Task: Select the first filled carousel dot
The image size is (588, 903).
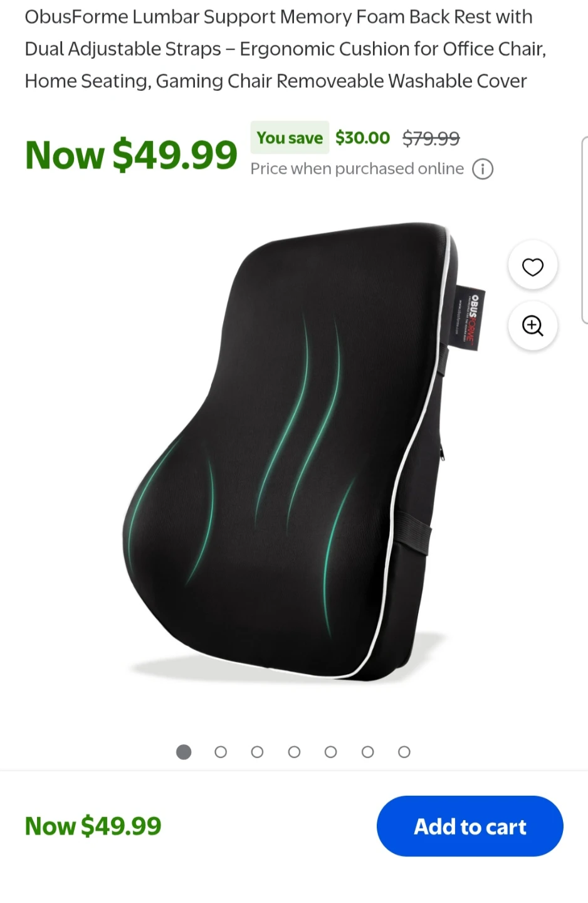Action: [x=184, y=752]
